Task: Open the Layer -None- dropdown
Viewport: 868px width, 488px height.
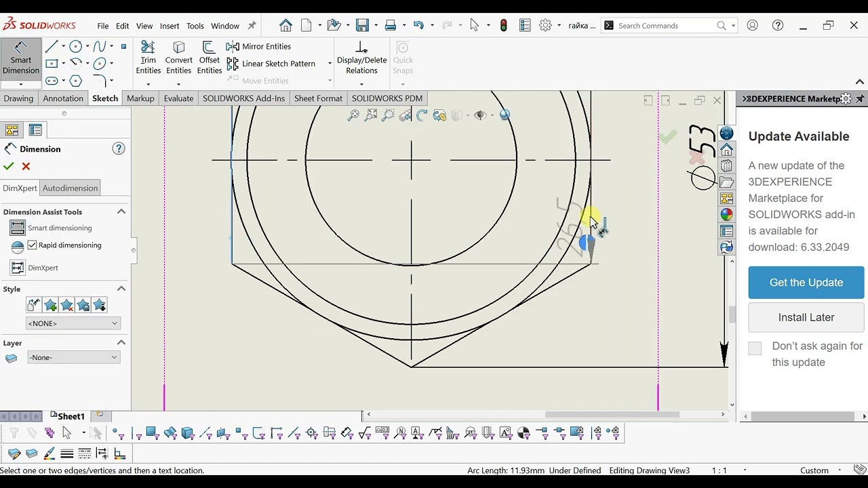Action: [x=73, y=357]
